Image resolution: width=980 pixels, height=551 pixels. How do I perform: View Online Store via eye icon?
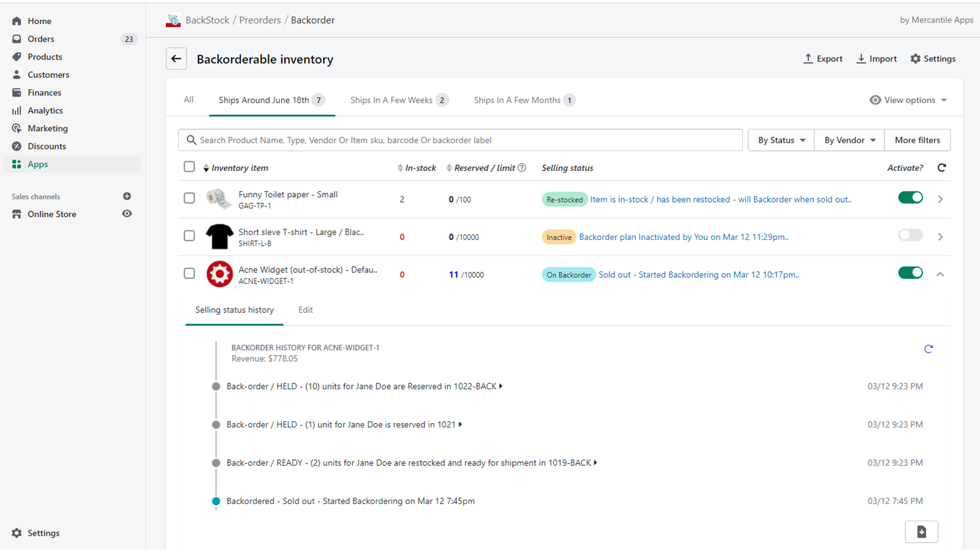tap(127, 214)
